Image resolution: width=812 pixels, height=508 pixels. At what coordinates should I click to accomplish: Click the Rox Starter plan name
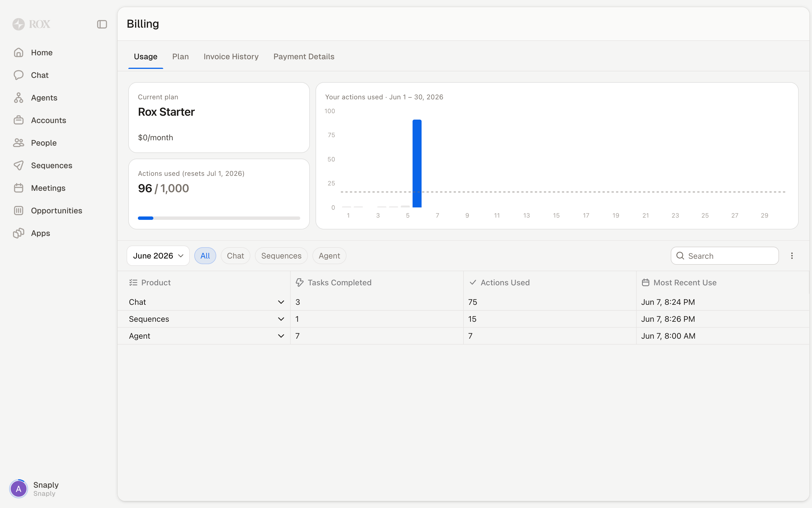(166, 112)
